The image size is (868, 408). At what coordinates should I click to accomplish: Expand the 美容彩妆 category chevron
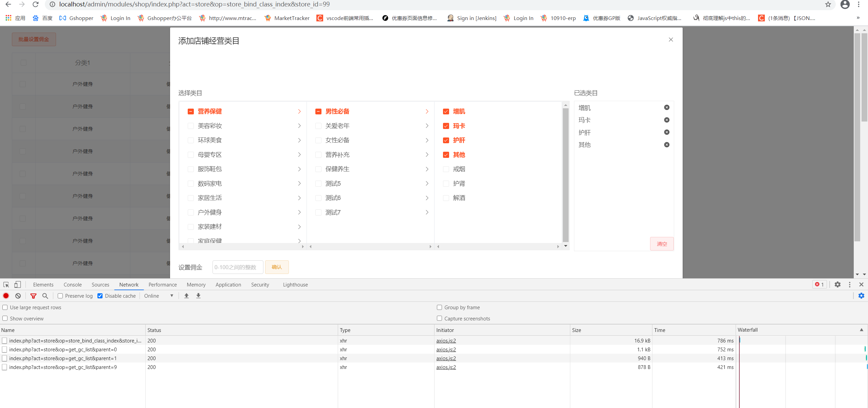pyautogui.click(x=299, y=126)
